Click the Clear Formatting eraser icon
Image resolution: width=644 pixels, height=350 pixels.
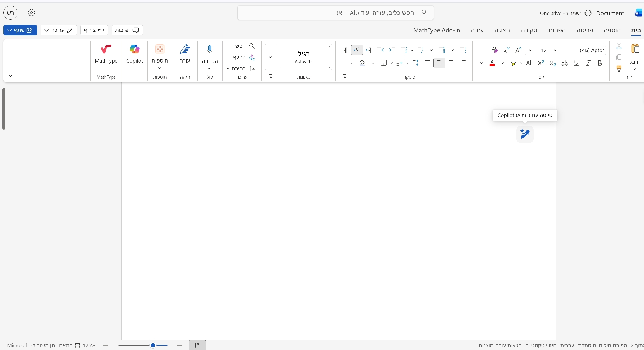click(495, 50)
